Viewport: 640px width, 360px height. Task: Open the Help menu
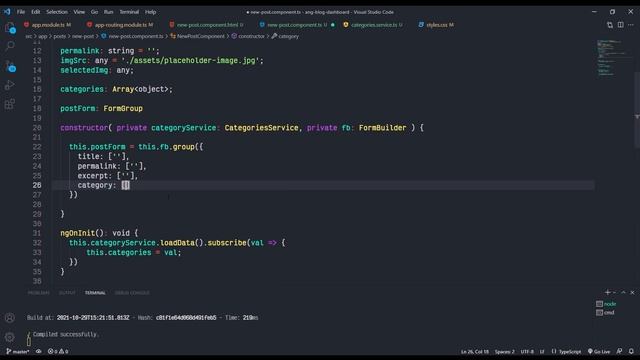(x=151, y=12)
